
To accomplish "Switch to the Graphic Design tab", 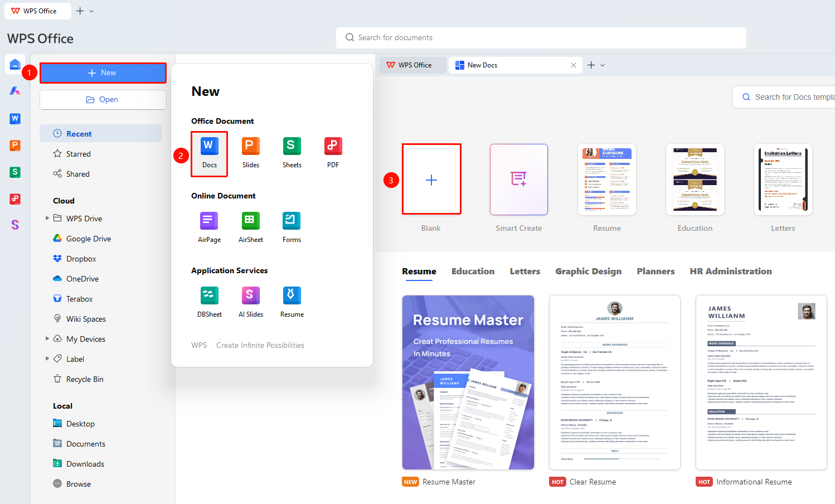I will pos(588,272).
